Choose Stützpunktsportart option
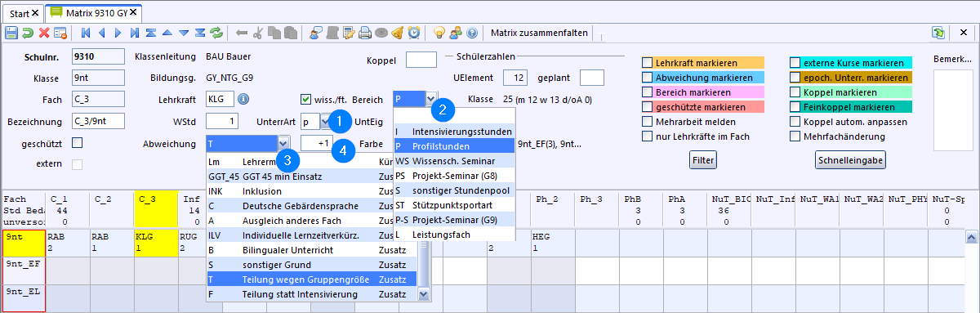This screenshot has width=980, height=313. click(x=453, y=205)
